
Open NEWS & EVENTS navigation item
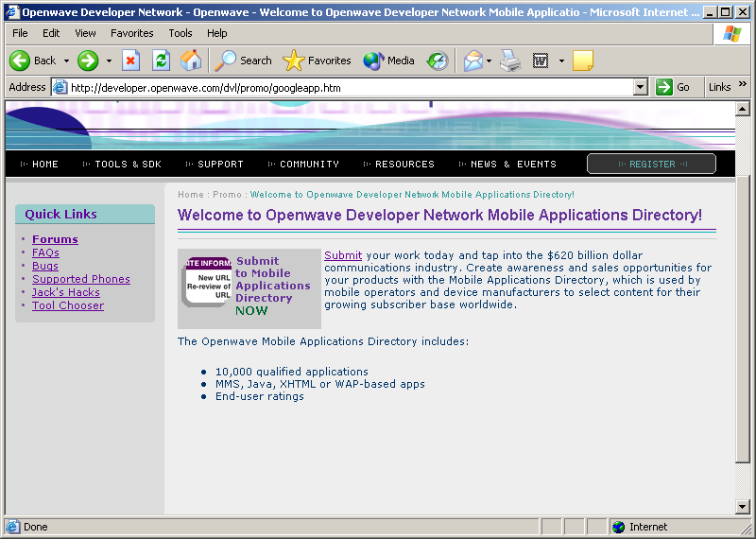[x=513, y=165]
